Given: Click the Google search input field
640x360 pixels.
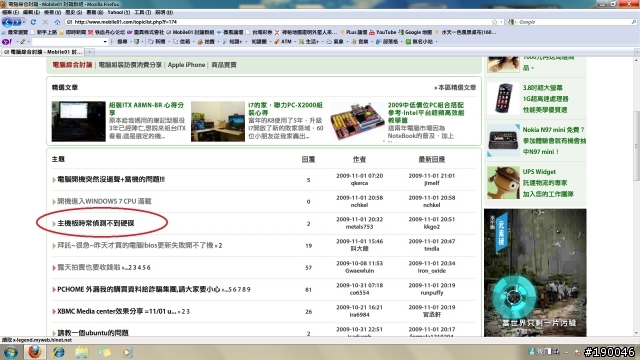Looking at the screenshot, I should (573, 22).
